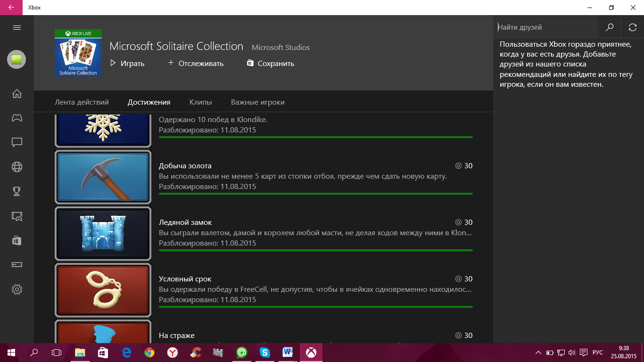Open Store bag icon in Xbox sidebar
Screen dimensions: 644x362
tap(17, 240)
